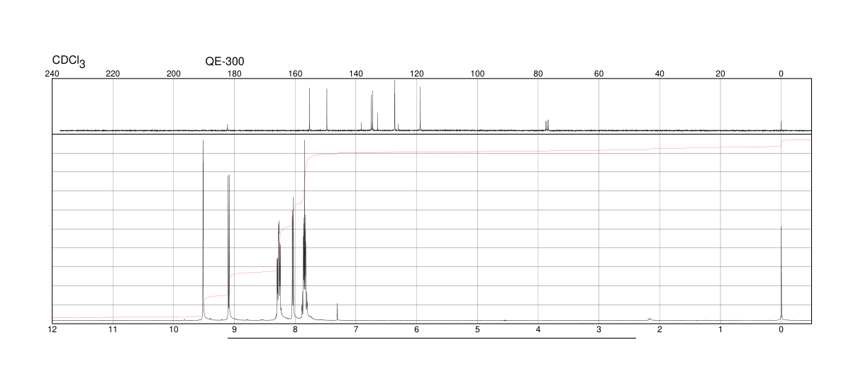Click the 2 ppm label on proton axis
868x374 pixels.
[660, 329]
